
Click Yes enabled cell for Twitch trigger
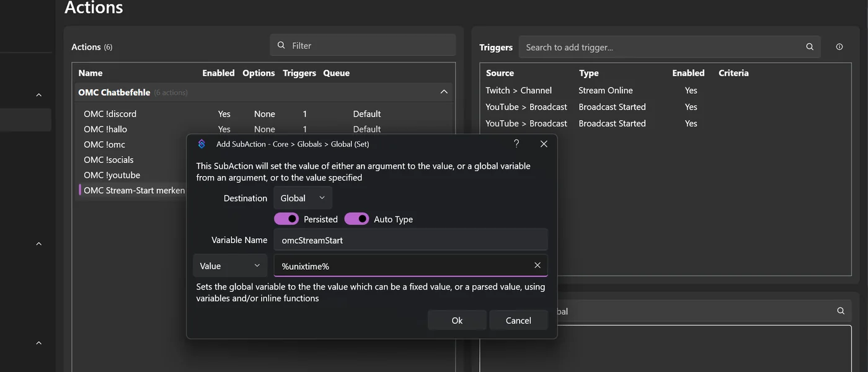point(691,91)
